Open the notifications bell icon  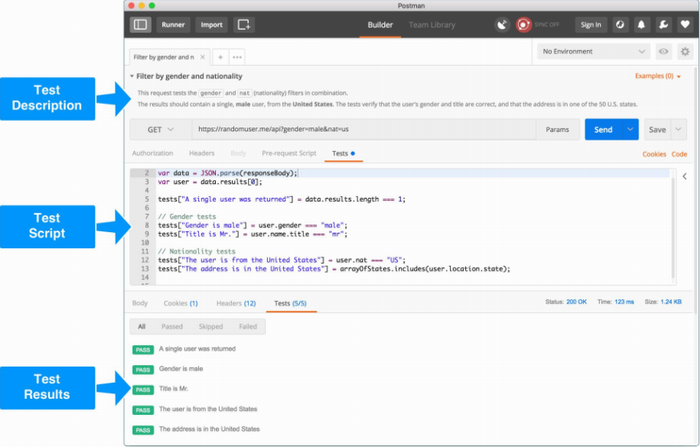click(x=641, y=24)
